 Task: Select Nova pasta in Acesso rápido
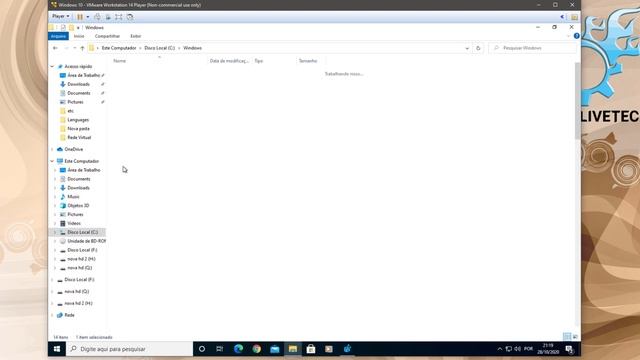(78, 129)
